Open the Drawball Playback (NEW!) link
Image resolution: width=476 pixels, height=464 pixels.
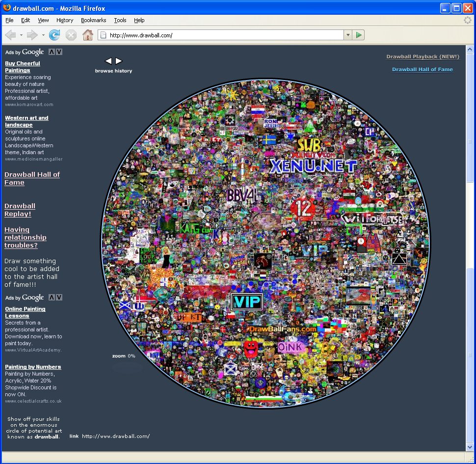423,57
